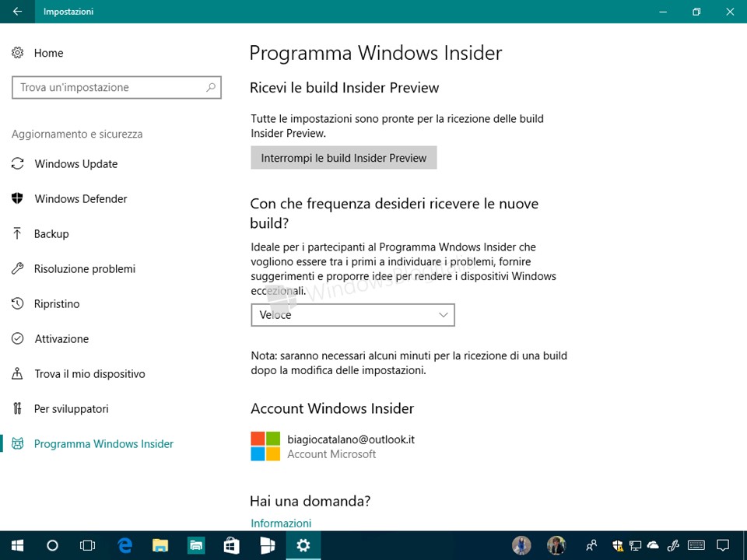Viewport: 747px width, 560px height.
Task: Open Windows Store from taskbar
Action: tap(232, 545)
